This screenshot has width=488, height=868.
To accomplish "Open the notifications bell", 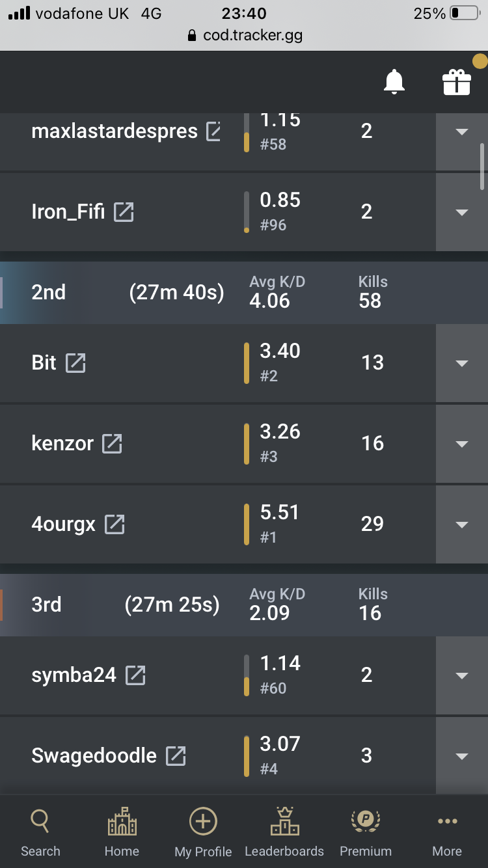I will point(394,82).
